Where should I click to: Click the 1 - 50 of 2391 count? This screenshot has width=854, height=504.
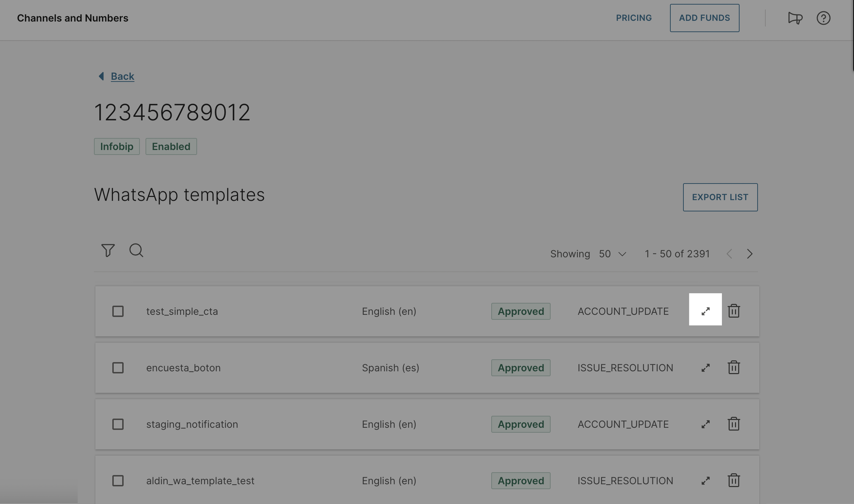tap(677, 254)
